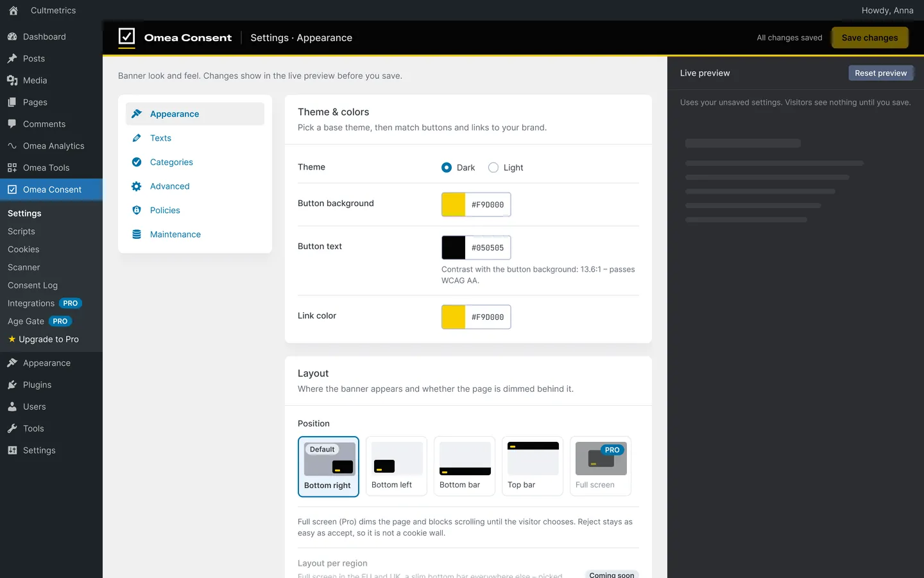Click the home icon in the admin bar
This screenshot has height=578, width=924.
click(13, 10)
